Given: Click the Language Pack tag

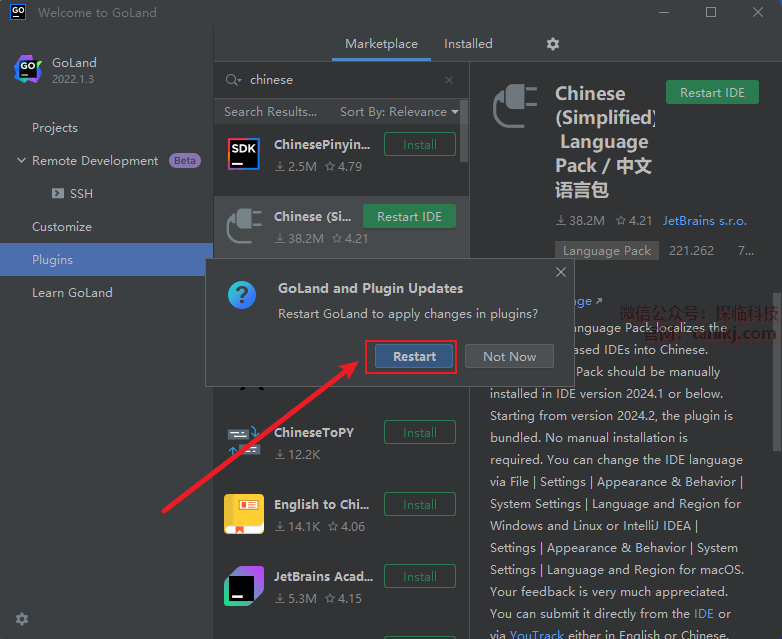Looking at the screenshot, I should pyautogui.click(x=606, y=250).
